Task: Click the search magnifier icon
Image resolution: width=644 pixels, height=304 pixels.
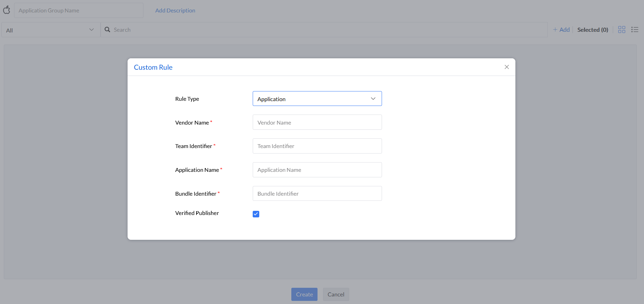Action: pos(108,30)
